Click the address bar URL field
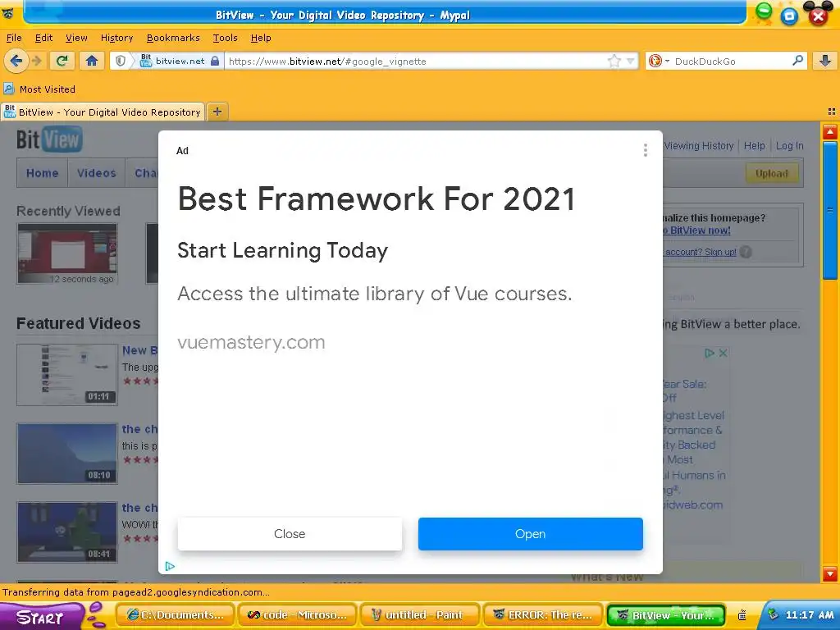840x630 pixels. point(416,61)
